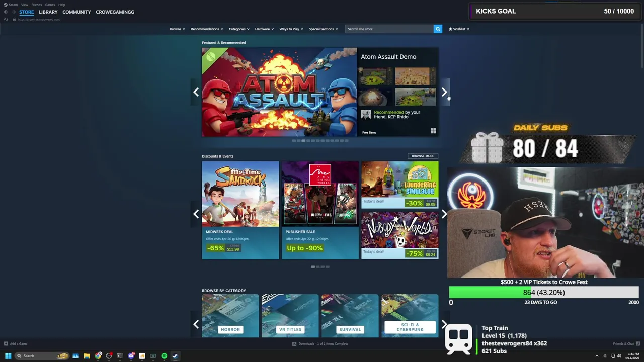Screen dimensions: 644x362
Task: Click the Windows taskbar Search box
Action: click(x=42, y=356)
